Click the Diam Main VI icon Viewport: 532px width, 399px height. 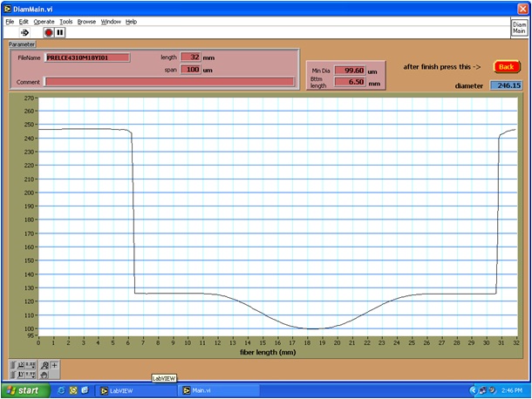pyautogui.click(x=519, y=27)
